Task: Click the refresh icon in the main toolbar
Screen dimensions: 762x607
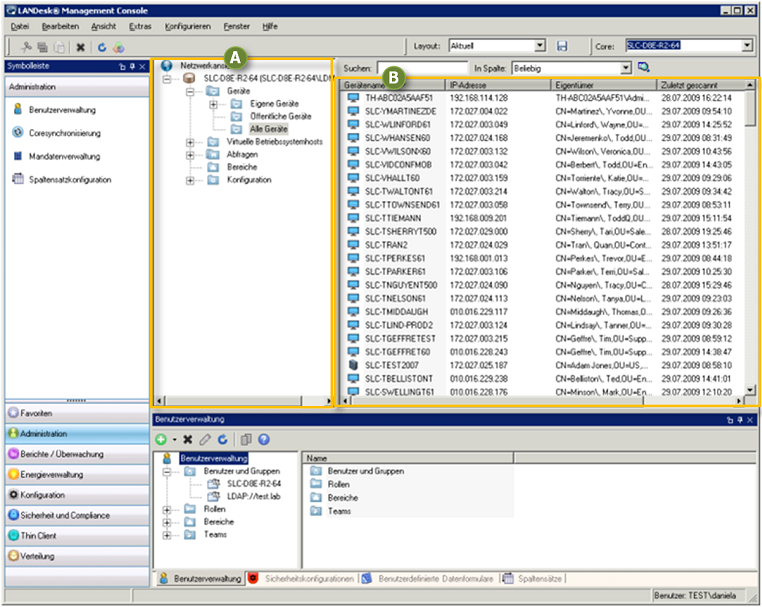Action: (x=102, y=47)
